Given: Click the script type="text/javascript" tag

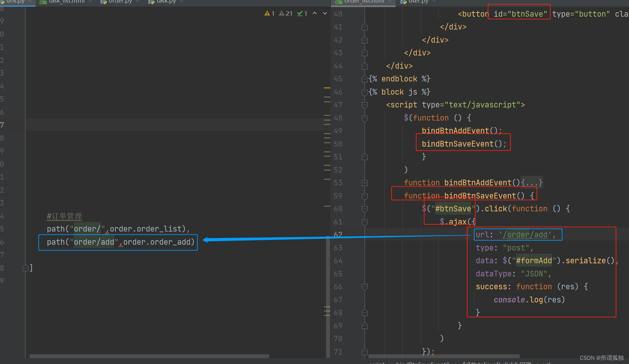Looking at the screenshot, I should click(x=455, y=105).
